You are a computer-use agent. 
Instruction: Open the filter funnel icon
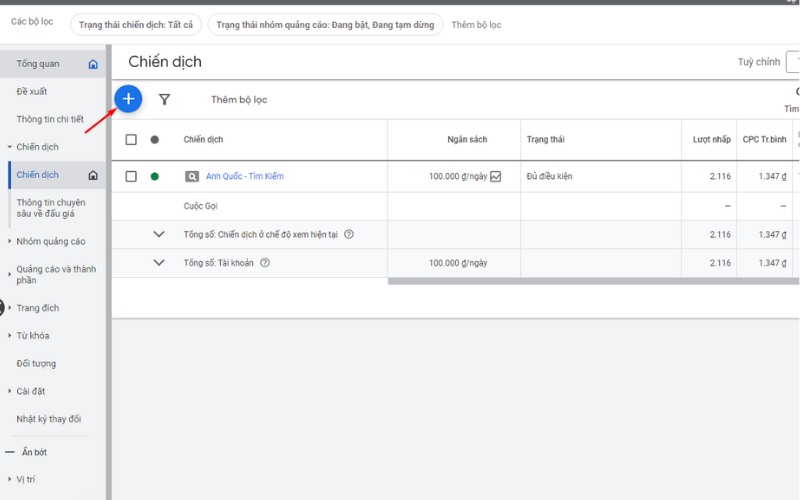(x=165, y=100)
